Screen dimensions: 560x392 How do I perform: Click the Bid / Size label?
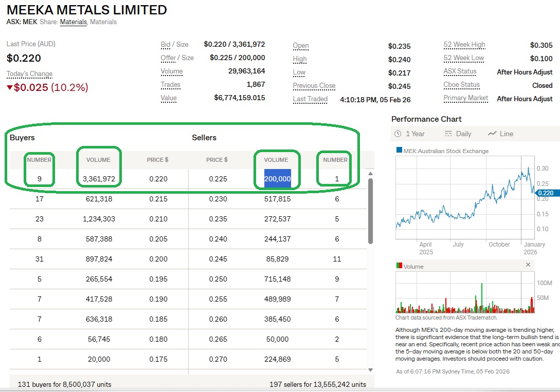click(x=174, y=45)
